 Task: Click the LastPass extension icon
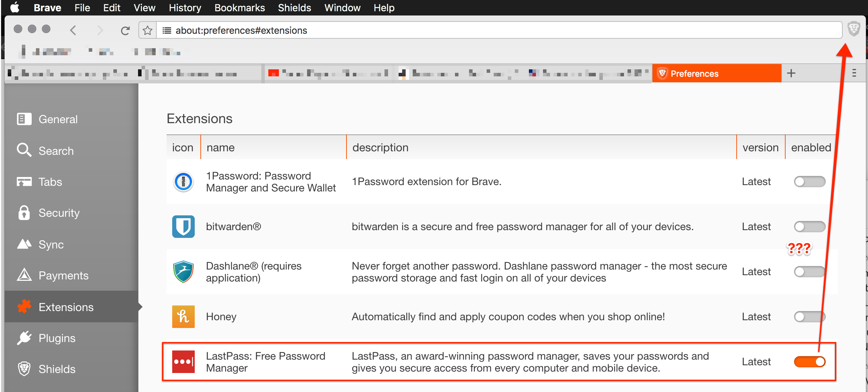pos(183,361)
